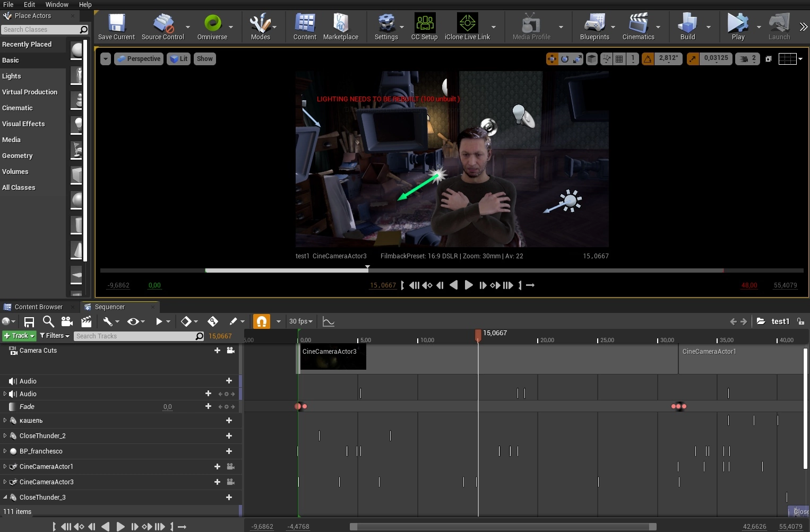Expand the BP_franchesco track
This screenshot has height=532, width=810.
click(x=5, y=451)
